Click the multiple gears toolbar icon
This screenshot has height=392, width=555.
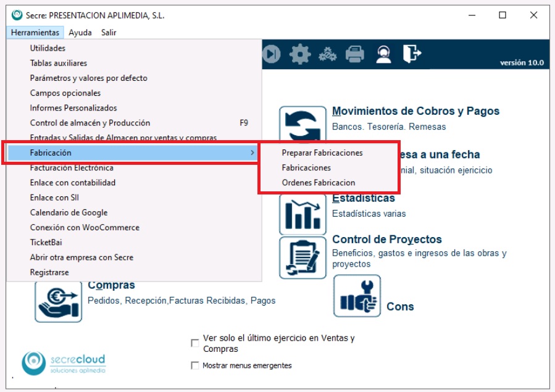pos(327,54)
